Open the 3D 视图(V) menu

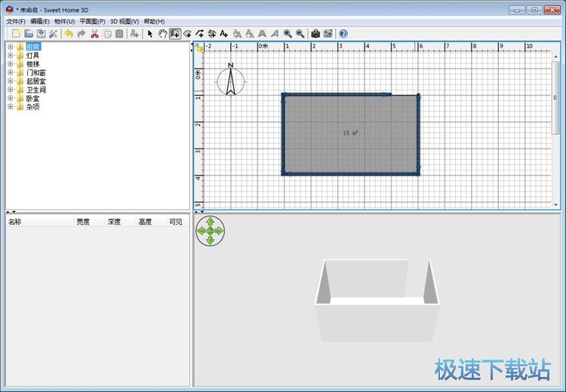pos(125,22)
